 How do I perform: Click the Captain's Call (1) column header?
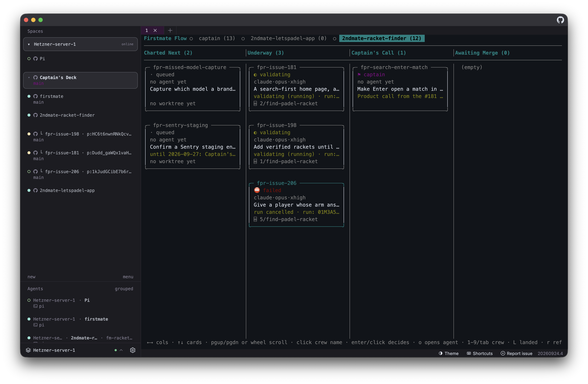click(x=379, y=53)
